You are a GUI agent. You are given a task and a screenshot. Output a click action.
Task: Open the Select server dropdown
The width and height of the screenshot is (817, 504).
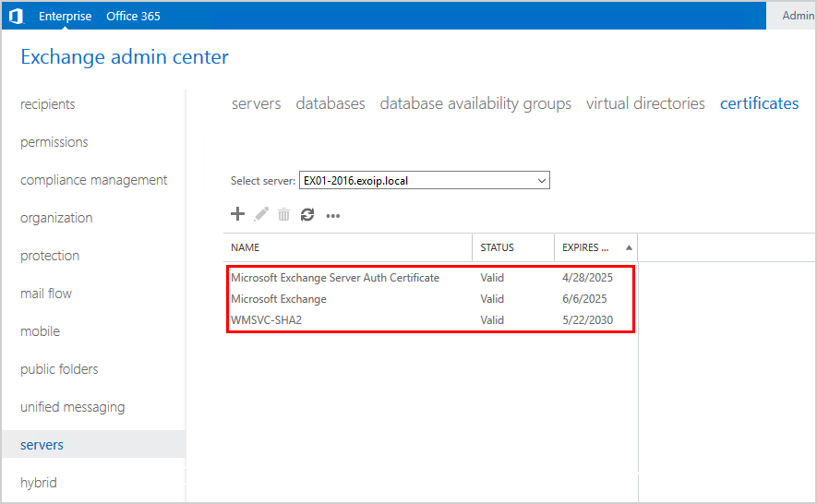coord(424,180)
